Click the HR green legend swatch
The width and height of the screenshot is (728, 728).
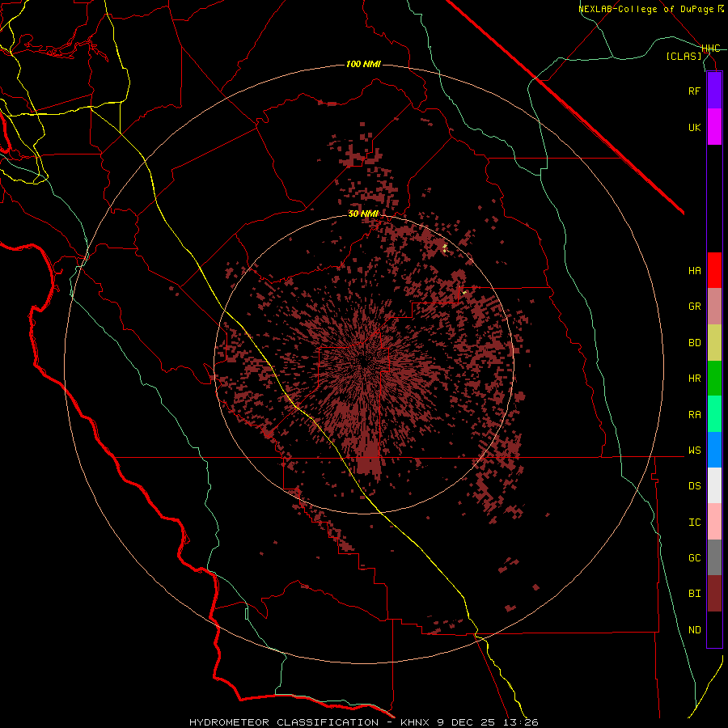click(x=714, y=379)
